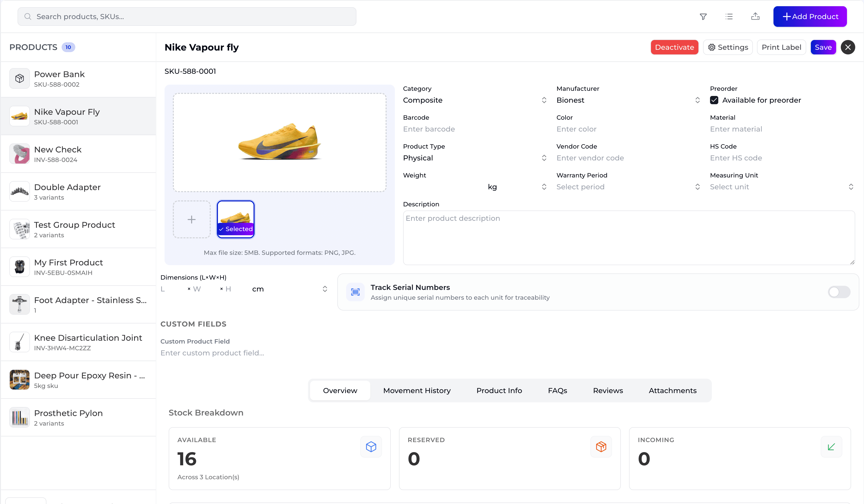This screenshot has height=504, width=864.
Task: Open the FAQs tab
Action: pos(558,391)
